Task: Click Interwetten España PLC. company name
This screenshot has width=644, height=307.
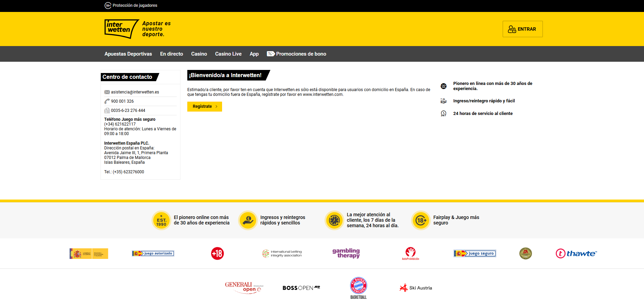Action: [127, 143]
